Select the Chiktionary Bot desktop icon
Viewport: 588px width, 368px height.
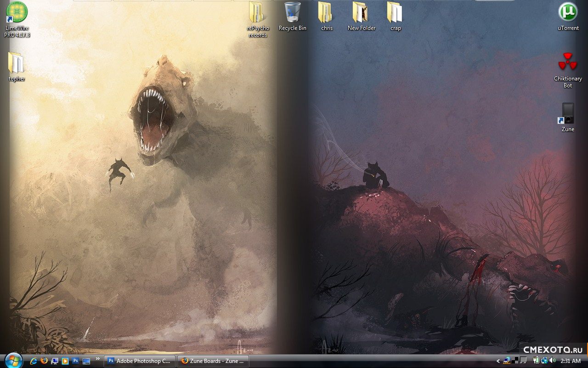coord(568,62)
